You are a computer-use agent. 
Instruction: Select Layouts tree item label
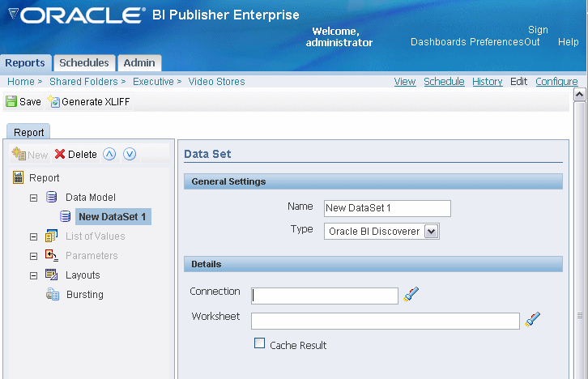(83, 275)
